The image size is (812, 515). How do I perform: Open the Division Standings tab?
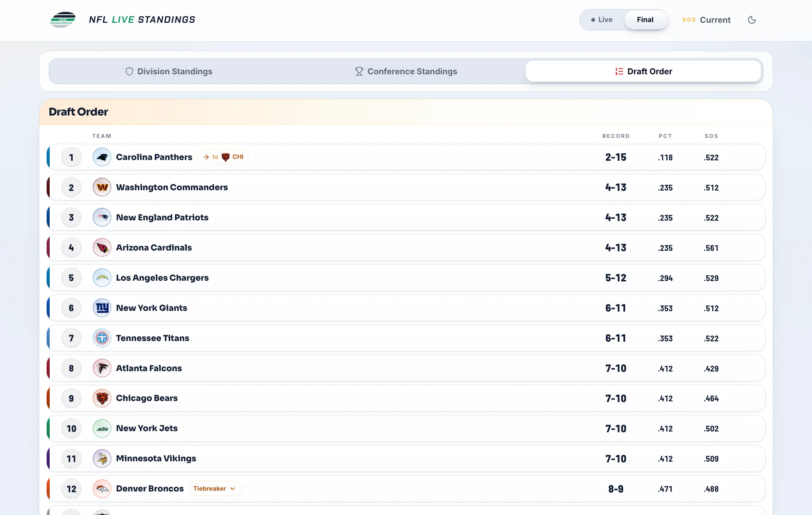pyautogui.click(x=169, y=71)
